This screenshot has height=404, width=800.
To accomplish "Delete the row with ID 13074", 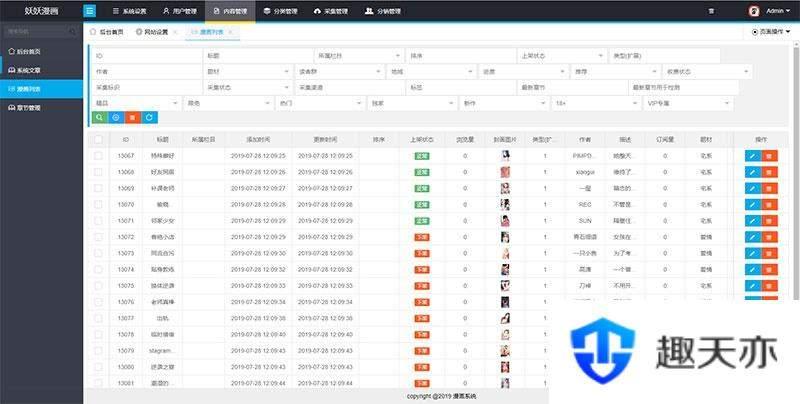I will pyautogui.click(x=769, y=269).
